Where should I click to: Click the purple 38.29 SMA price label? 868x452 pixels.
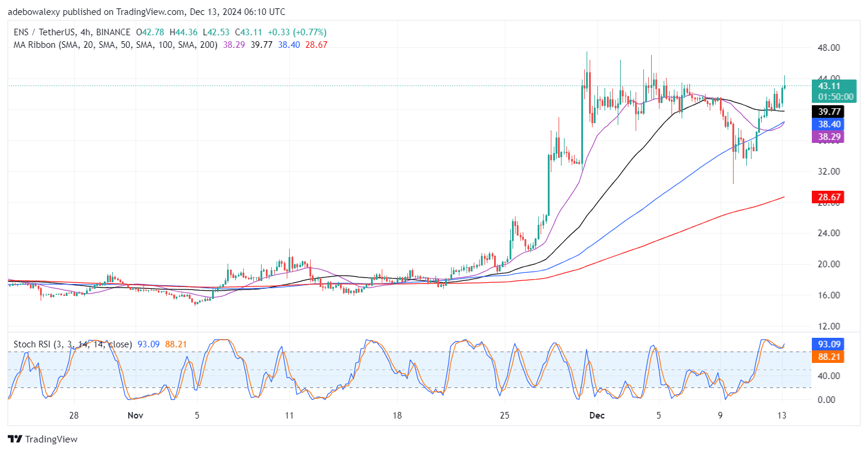click(x=829, y=137)
